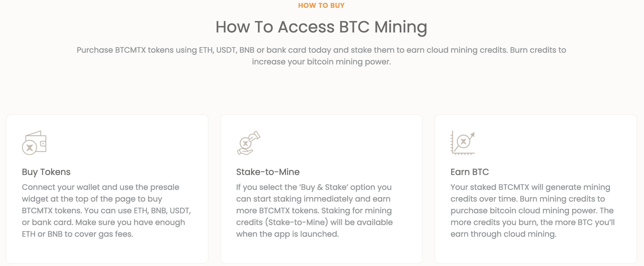Click the 'earn through cloud mining' line
Image resolution: width=644 pixels, height=266 pixels.
503,234
